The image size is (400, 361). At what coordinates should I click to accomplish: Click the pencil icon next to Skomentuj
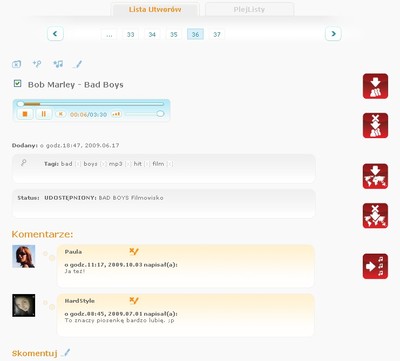click(66, 352)
